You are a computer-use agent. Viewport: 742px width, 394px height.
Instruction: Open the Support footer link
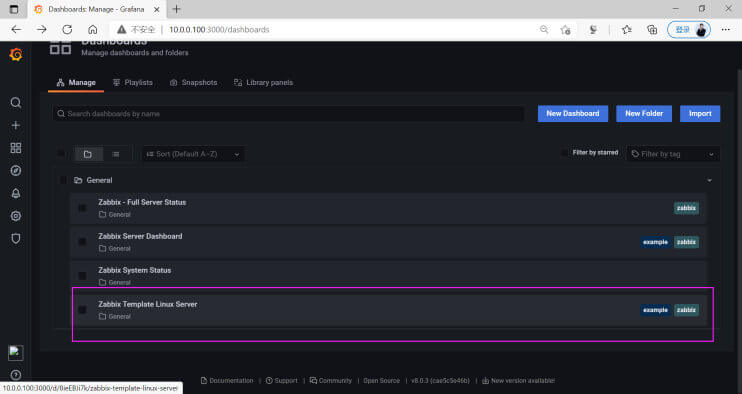click(x=282, y=381)
